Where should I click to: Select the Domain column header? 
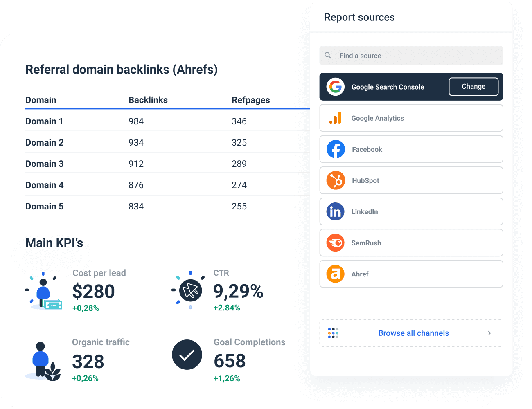point(41,100)
